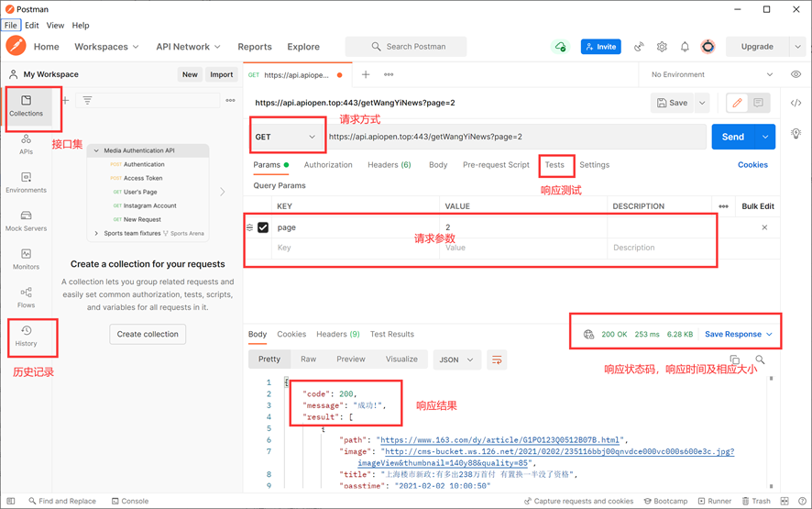Open the Flows sidebar panel
812x509 pixels.
(x=26, y=297)
